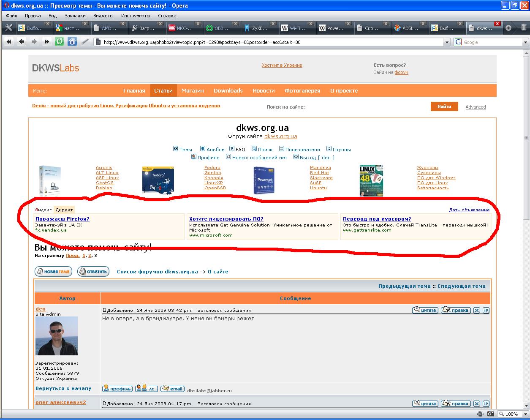The width and height of the screenshot is (530, 420).
Task: Delete den's post with X icon
Action: [x=477, y=310]
